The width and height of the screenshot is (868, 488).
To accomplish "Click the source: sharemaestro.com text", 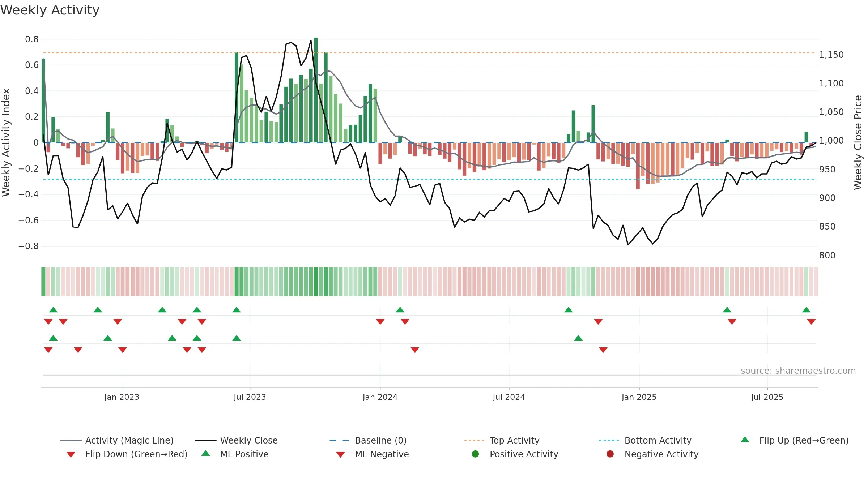I will [798, 371].
